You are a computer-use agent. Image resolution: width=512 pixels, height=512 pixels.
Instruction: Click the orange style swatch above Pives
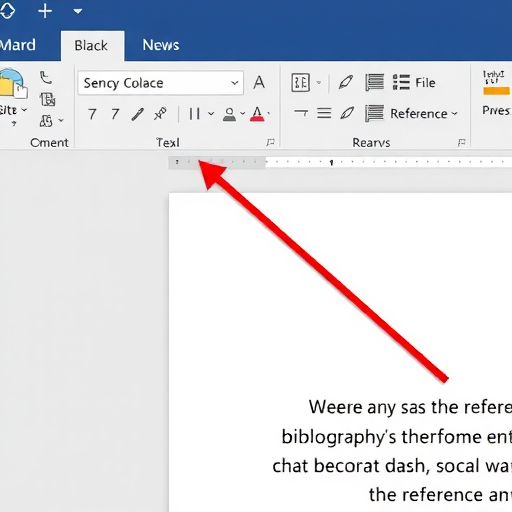[496, 91]
